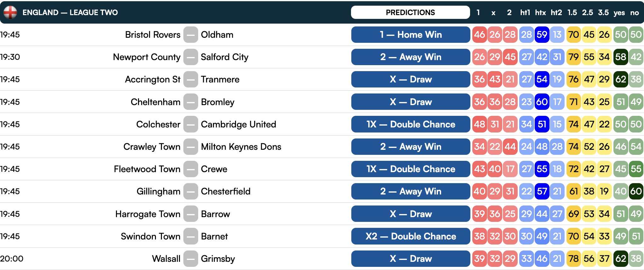Open the PREDICTIONS header tab

[x=410, y=12]
